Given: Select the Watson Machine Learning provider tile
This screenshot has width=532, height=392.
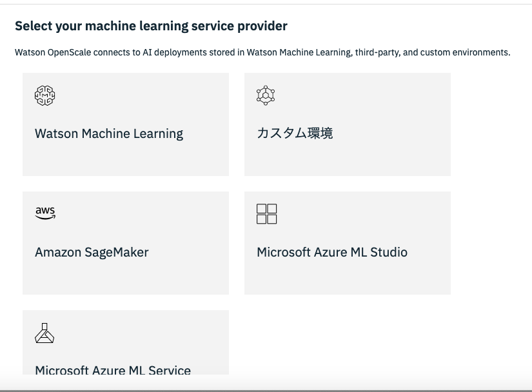Looking at the screenshot, I should [126, 124].
